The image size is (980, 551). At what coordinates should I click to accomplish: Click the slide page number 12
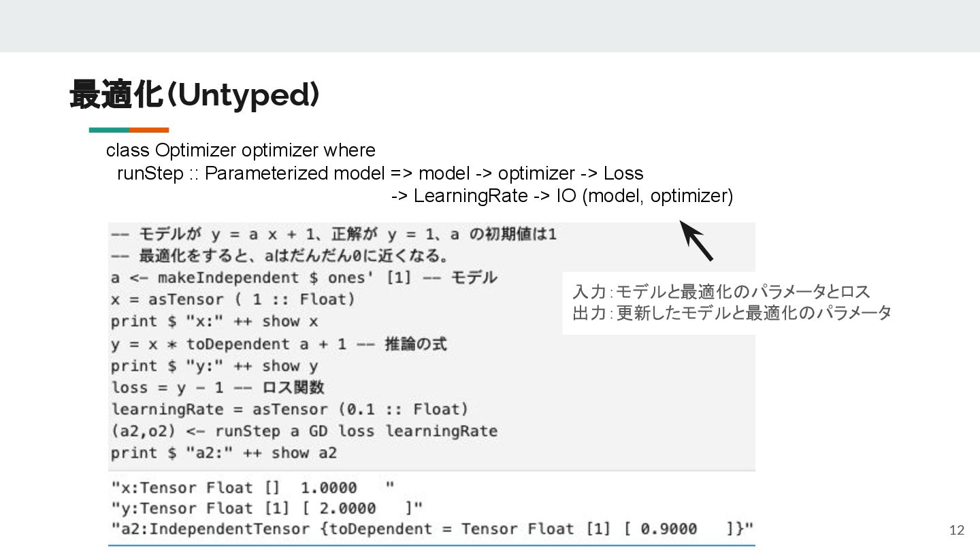(957, 531)
